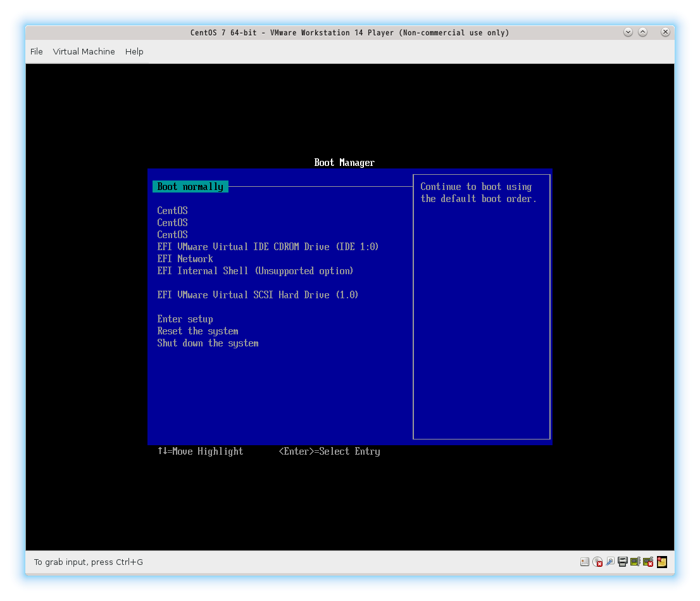Choose Reset the system

[x=197, y=331]
